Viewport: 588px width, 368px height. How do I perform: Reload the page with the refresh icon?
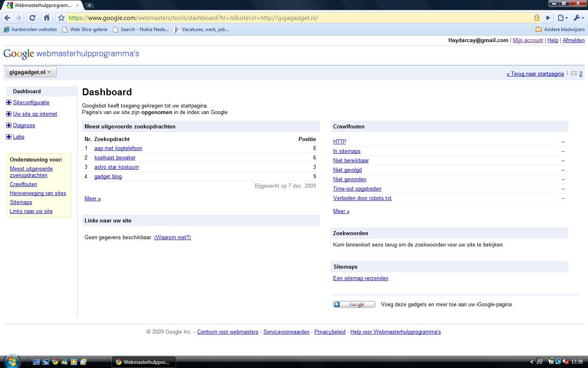coord(33,18)
